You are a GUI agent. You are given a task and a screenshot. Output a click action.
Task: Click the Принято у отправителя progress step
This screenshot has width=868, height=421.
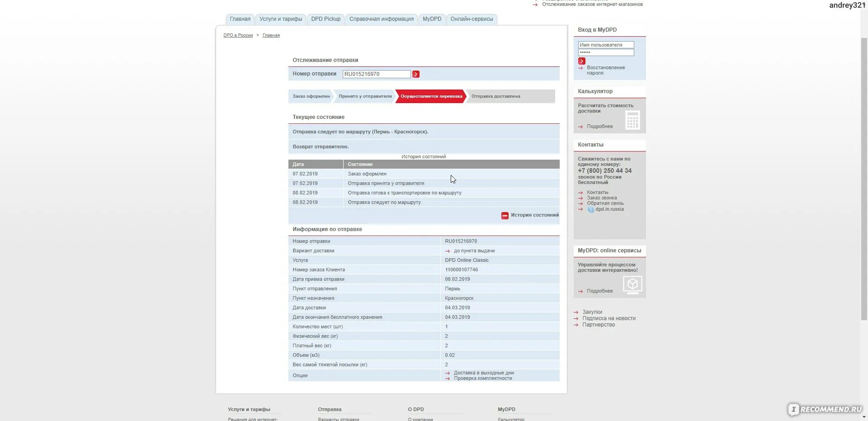pyautogui.click(x=365, y=96)
